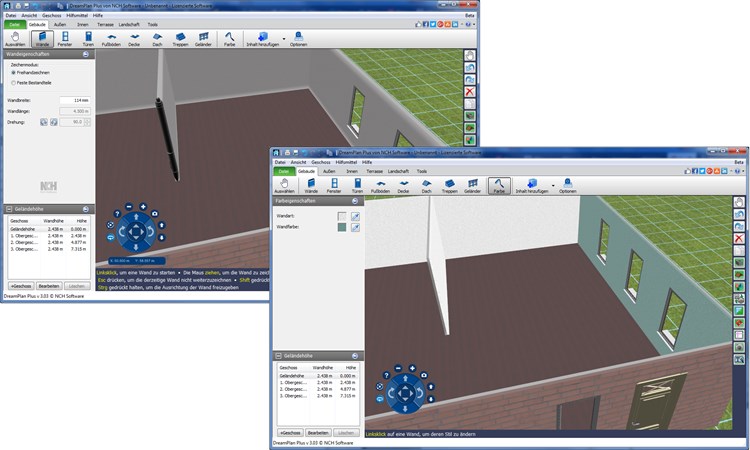750x450 pixels.
Task: Click red X delete icon in back window sidebar
Action: (470, 91)
